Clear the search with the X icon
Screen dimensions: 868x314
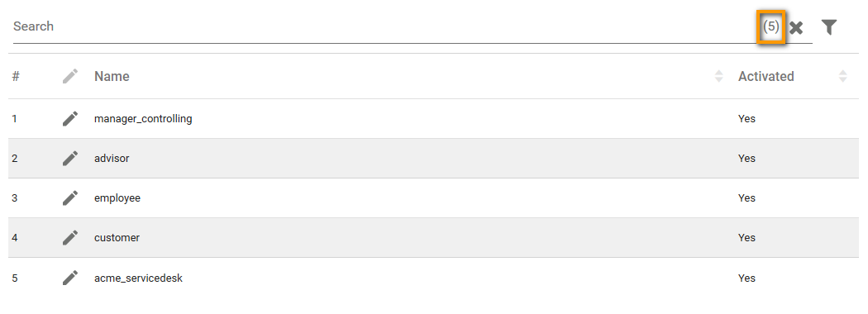tap(796, 28)
